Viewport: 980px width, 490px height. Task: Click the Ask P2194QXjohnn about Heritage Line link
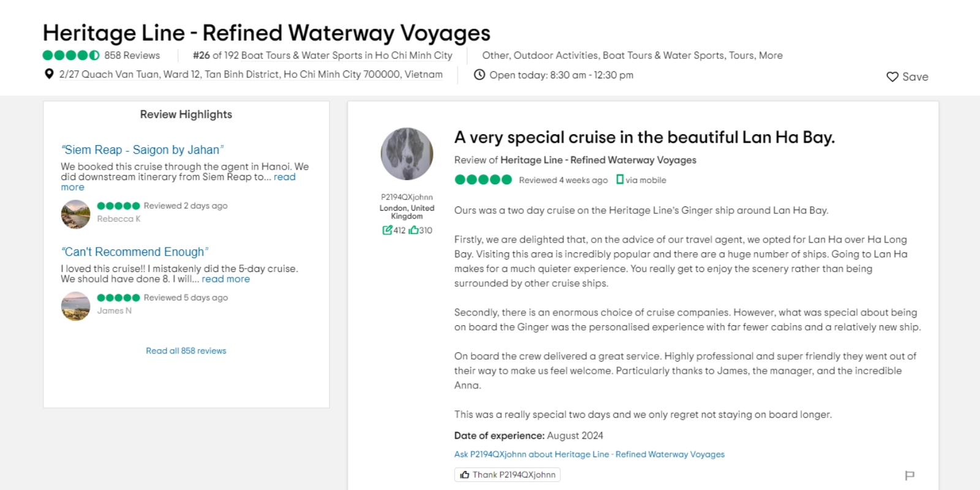point(589,454)
